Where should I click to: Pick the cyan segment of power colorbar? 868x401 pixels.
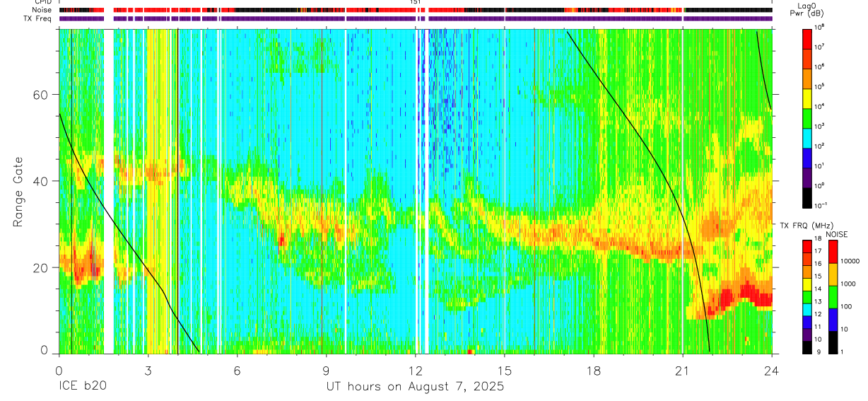(807, 137)
